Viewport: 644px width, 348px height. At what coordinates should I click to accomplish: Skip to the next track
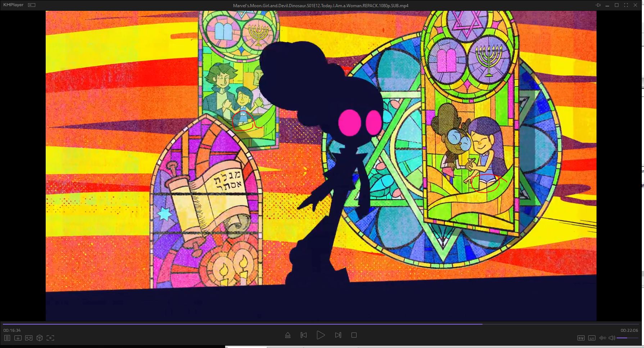pos(338,335)
